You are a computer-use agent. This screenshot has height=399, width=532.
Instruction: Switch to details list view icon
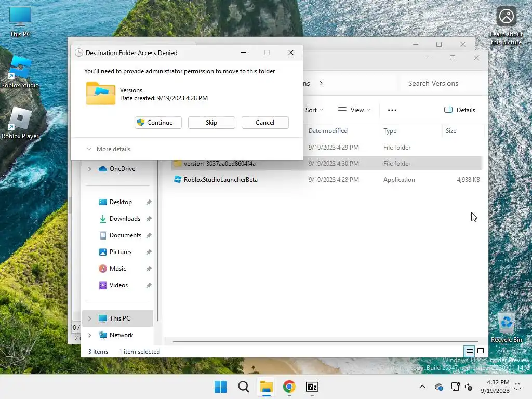(x=469, y=352)
